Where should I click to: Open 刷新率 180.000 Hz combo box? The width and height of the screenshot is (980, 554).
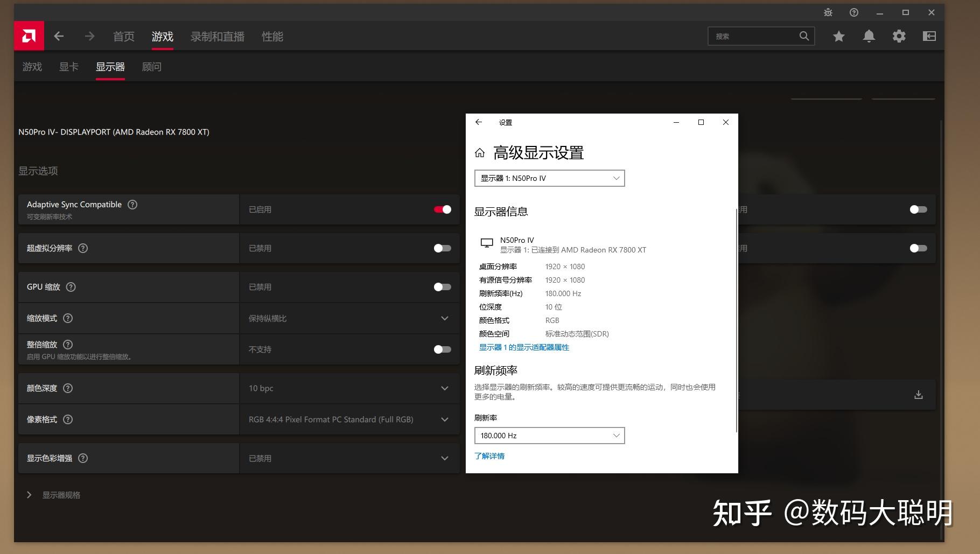click(549, 436)
